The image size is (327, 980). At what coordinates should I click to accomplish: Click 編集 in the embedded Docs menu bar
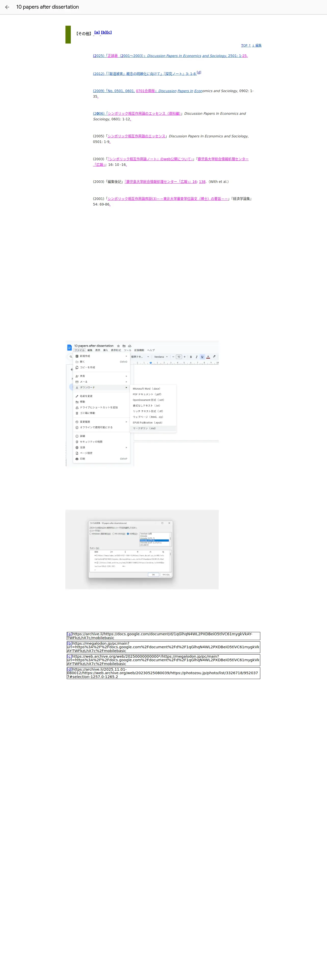coord(90,350)
